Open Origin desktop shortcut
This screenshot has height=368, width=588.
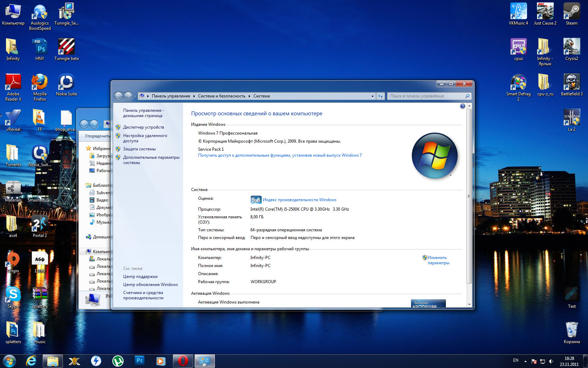13,262
